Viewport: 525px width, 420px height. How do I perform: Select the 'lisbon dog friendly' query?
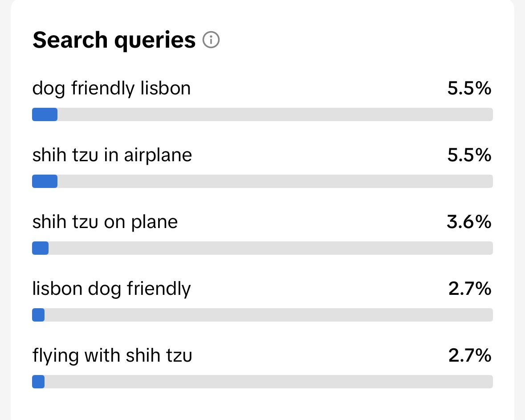click(111, 289)
